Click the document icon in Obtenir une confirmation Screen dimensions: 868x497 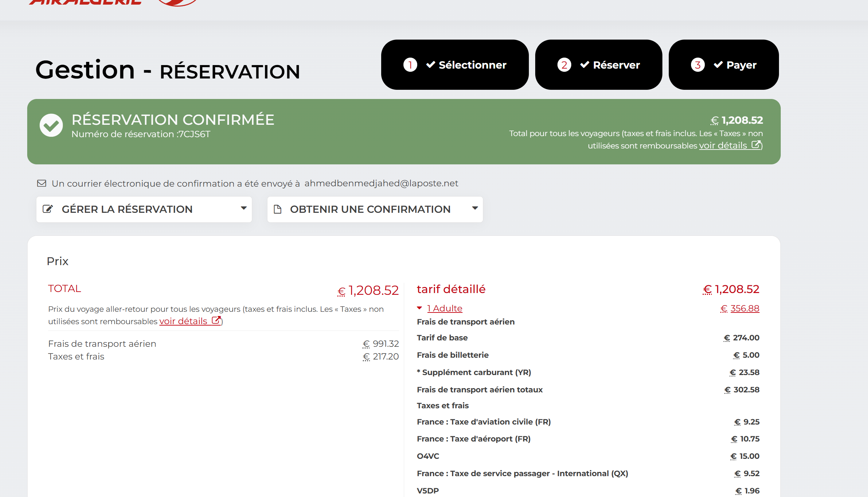pos(278,209)
